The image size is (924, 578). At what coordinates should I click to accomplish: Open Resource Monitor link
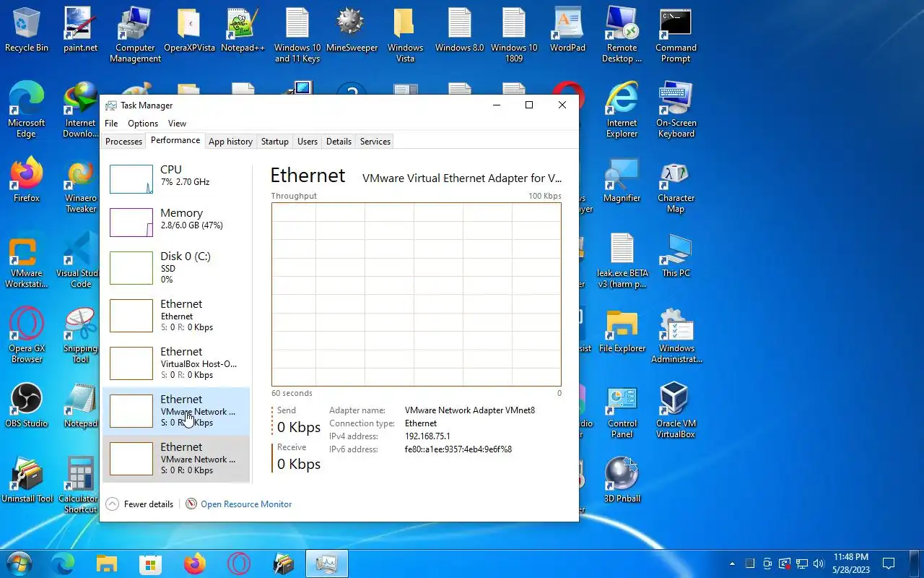pos(239,504)
